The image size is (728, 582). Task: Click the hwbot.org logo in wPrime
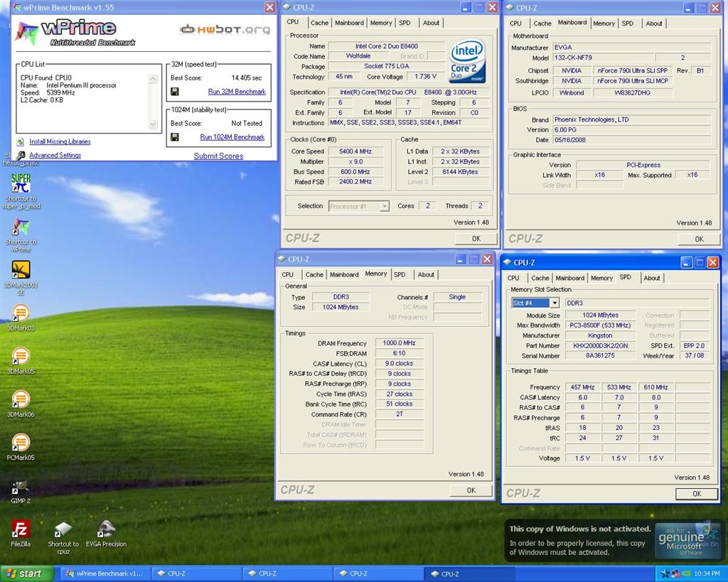(225, 29)
